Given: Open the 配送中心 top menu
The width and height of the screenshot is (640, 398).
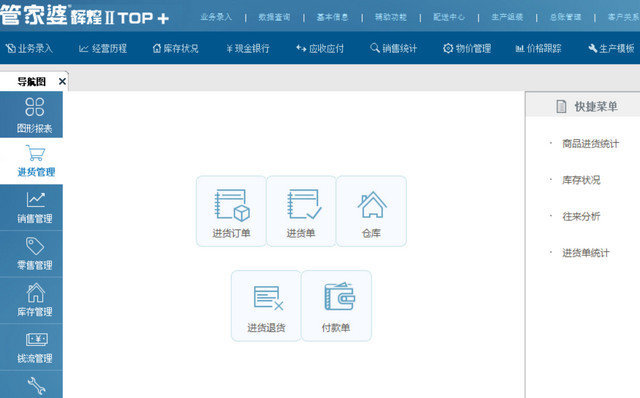Looking at the screenshot, I should (449, 17).
